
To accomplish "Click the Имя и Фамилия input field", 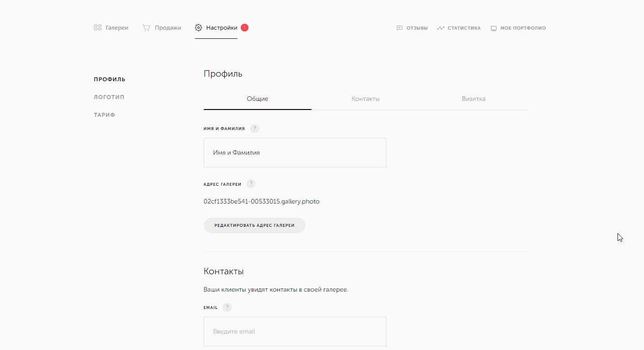I will (295, 153).
